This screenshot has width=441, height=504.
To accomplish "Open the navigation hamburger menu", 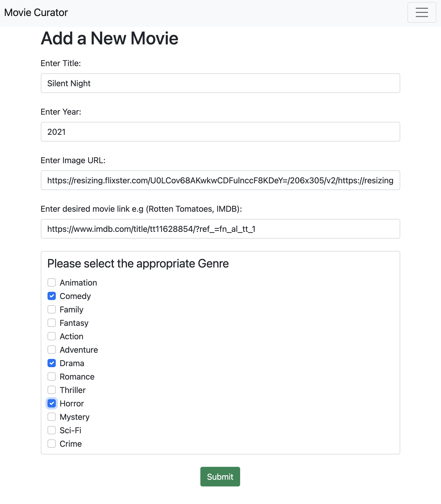I will click(422, 12).
